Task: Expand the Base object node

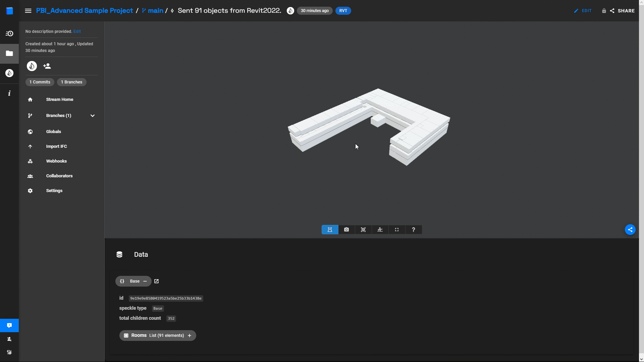Action: 145,281
